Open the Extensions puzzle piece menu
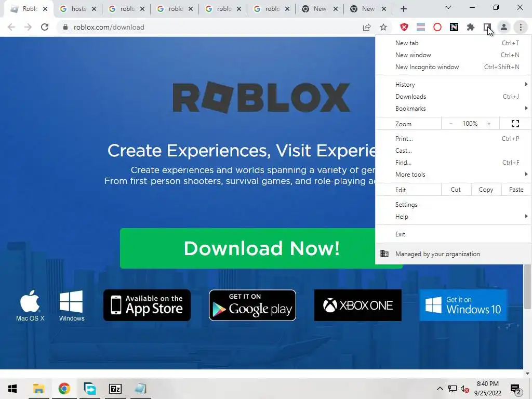 coord(471,27)
